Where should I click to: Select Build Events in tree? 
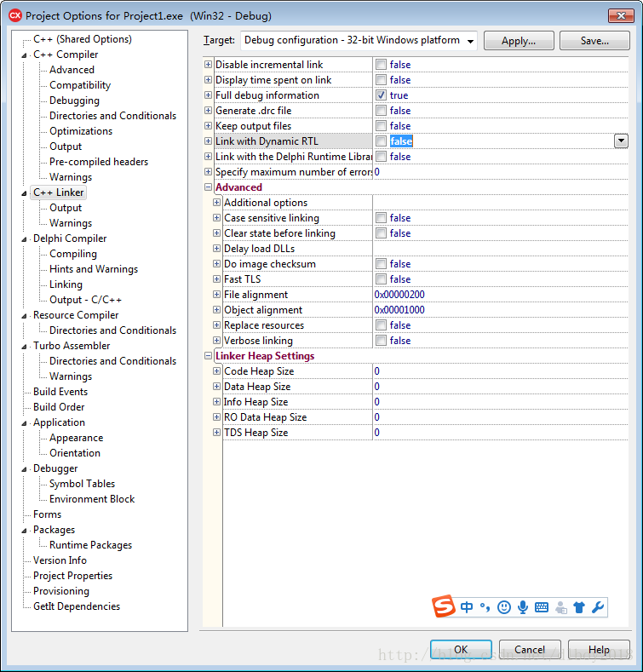click(x=60, y=392)
